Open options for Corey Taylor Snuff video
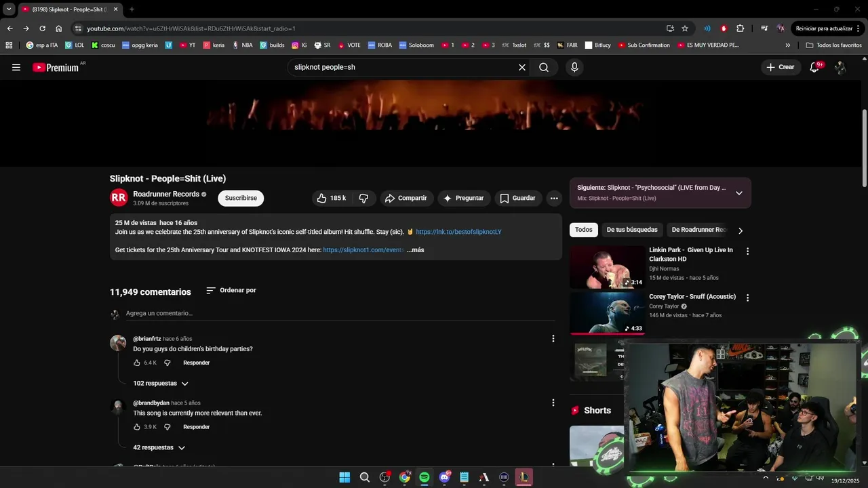Image resolution: width=868 pixels, height=488 pixels. 748,298
